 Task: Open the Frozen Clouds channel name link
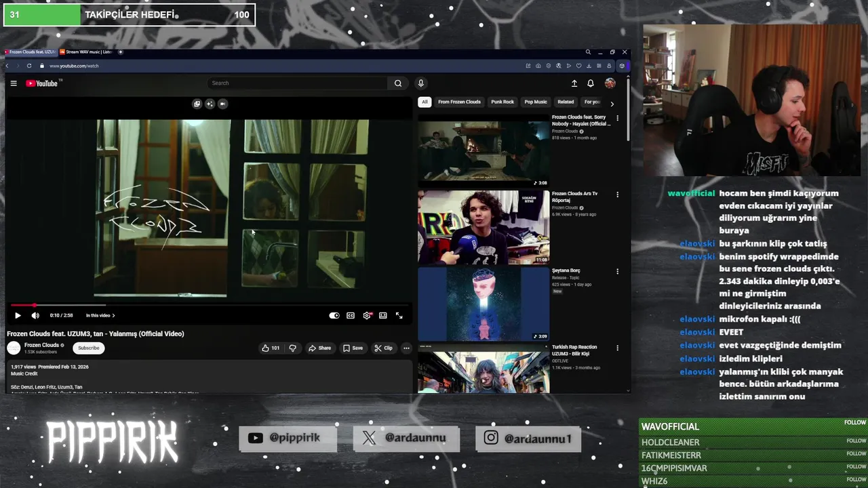click(x=41, y=345)
